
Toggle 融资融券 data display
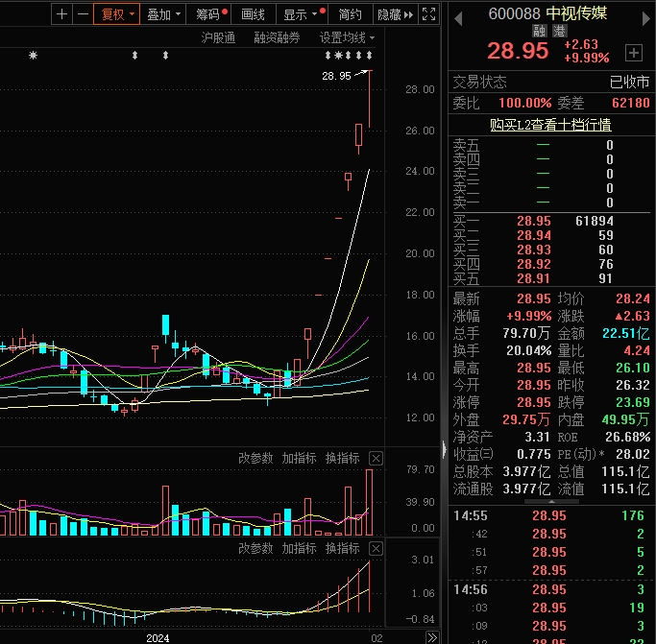point(277,37)
